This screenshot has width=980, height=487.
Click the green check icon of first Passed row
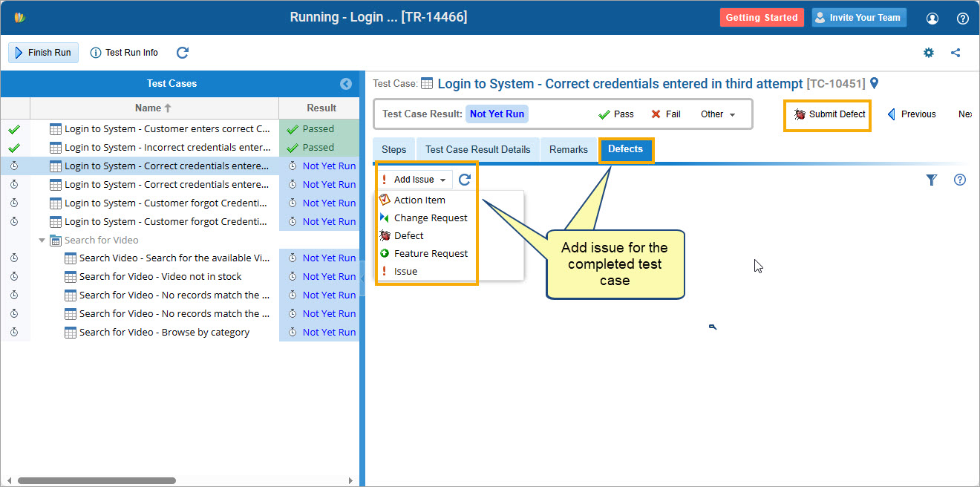coord(14,129)
